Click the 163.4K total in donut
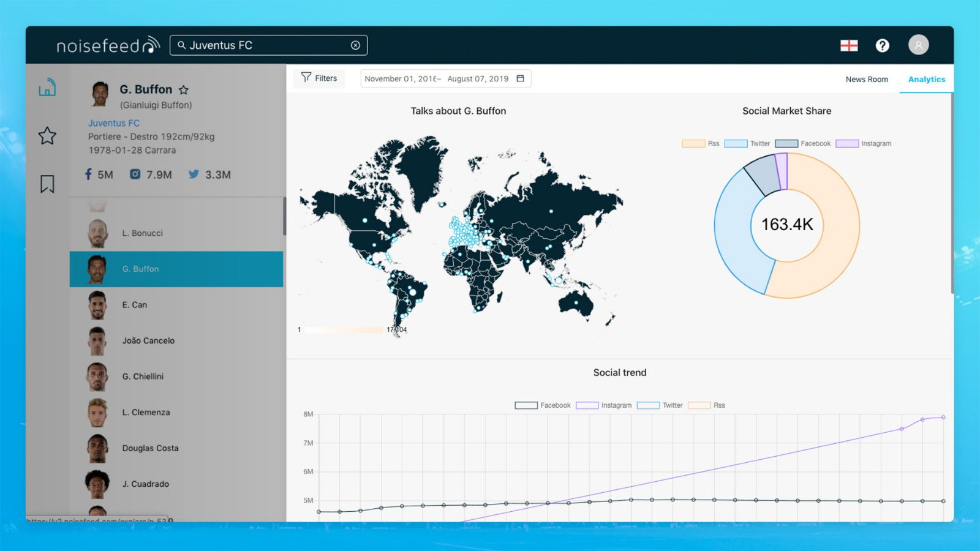980x551 pixels. click(x=787, y=225)
